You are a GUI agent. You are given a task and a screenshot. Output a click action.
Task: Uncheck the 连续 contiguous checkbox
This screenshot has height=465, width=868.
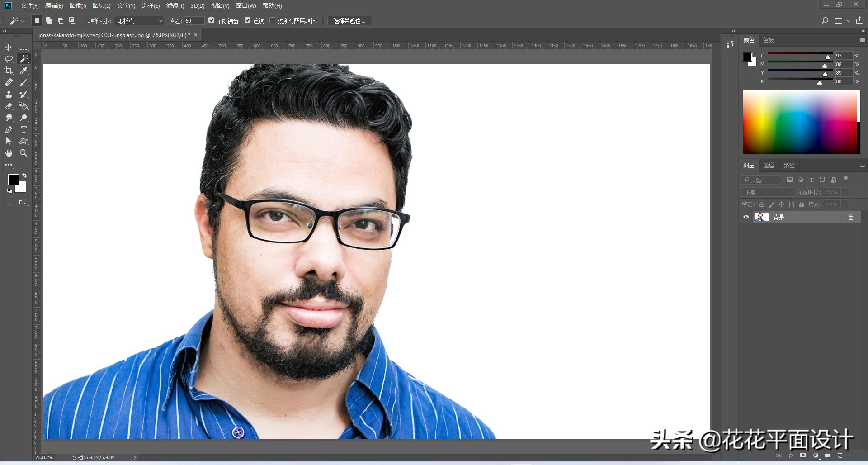point(247,20)
